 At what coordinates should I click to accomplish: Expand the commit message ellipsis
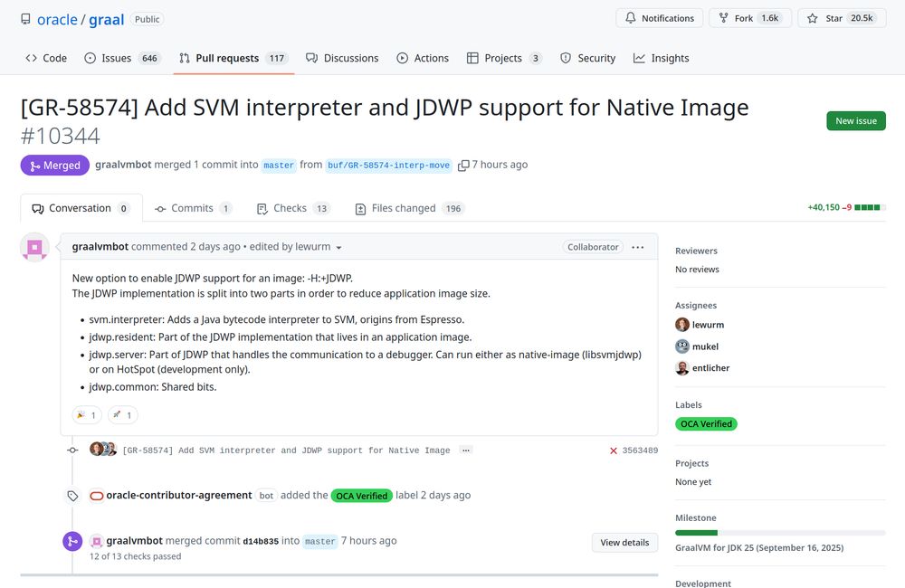[466, 450]
